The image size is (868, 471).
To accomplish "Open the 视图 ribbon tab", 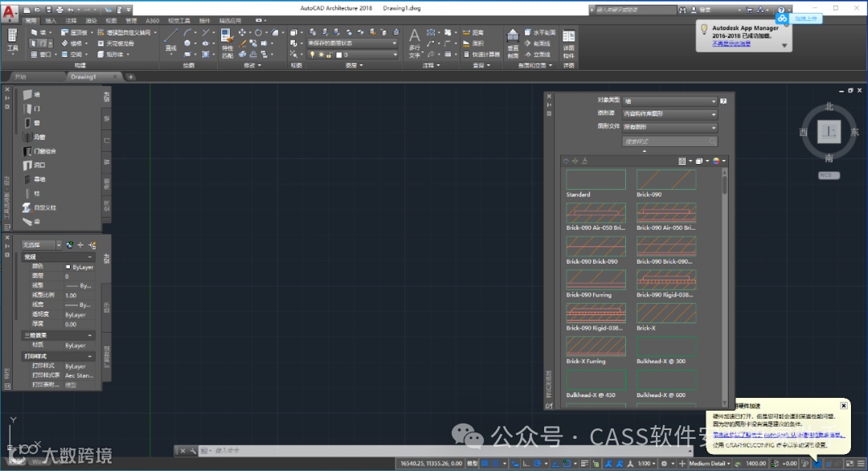I will (111, 21).
